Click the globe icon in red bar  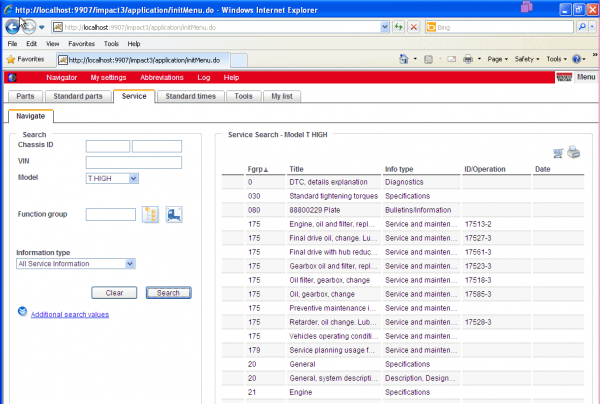pyautogui.click(x=12, y=78)
